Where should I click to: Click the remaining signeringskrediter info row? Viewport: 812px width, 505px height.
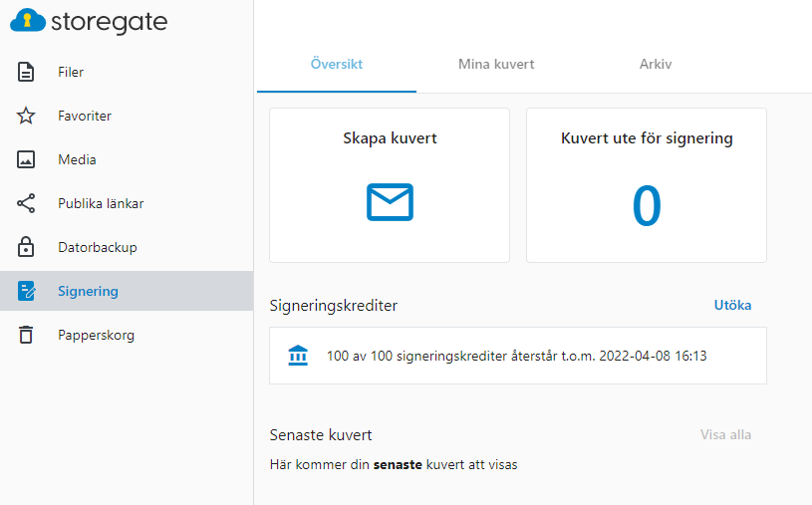[518, 356]
